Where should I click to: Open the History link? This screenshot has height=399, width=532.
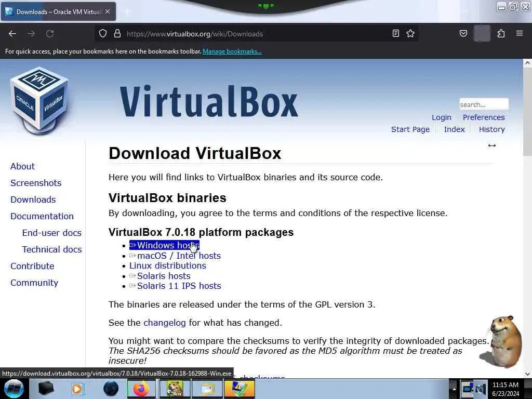[491, 129]
